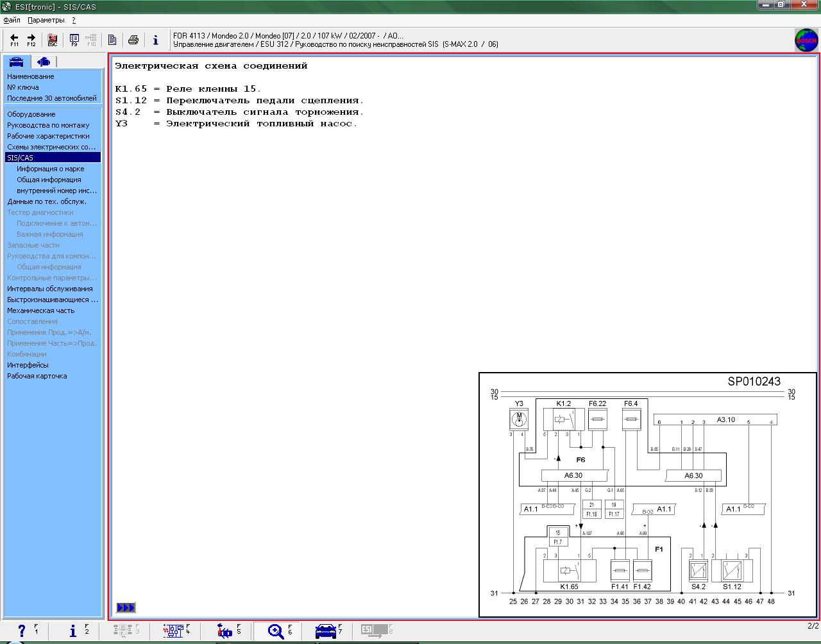Open the F1 question mark help
Screen dimensions: 821x644
pos(22,631)
